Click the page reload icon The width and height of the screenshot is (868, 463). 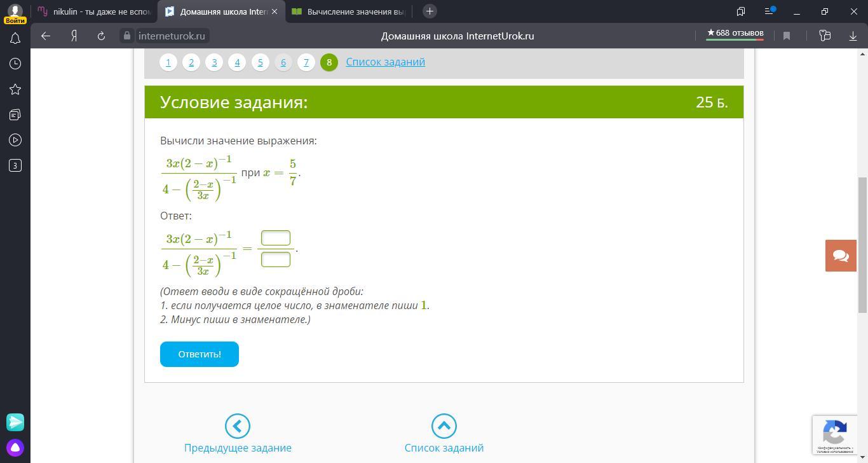(101, 36)
